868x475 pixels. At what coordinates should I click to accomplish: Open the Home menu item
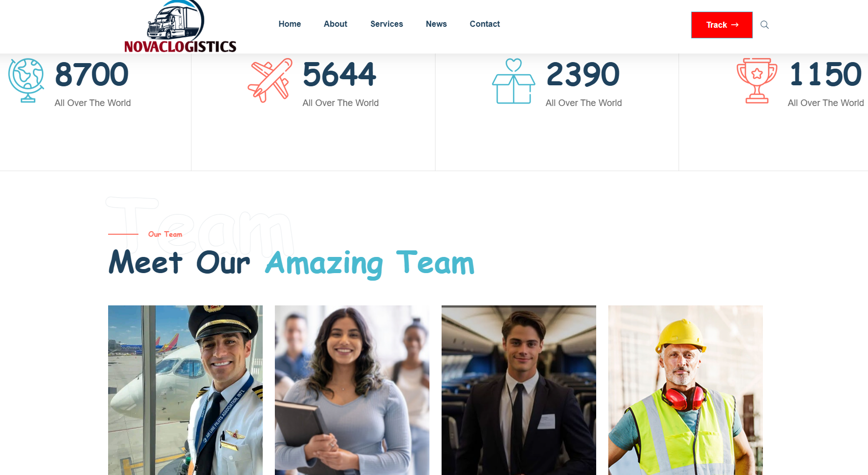tap(290, 24)
